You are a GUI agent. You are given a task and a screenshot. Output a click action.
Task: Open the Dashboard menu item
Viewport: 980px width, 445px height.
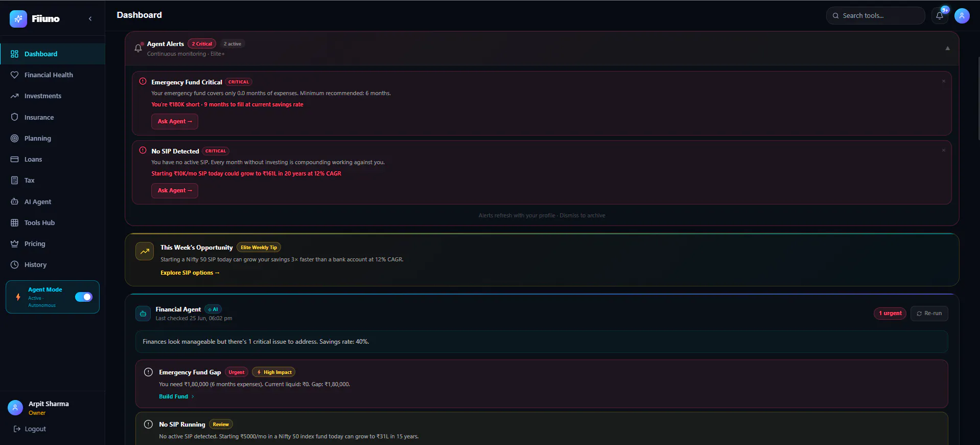[x=53, y=54]
